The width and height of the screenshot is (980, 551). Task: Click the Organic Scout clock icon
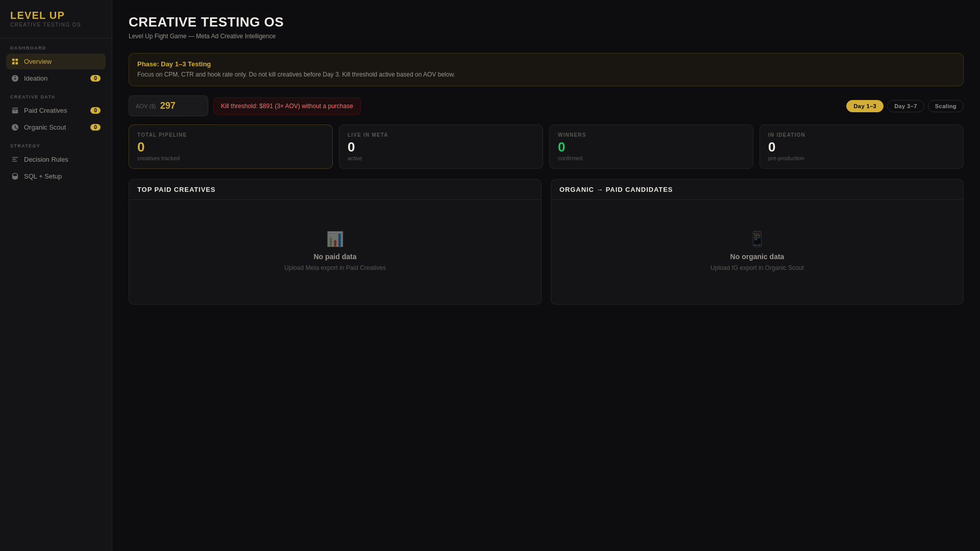click(15, 128)
